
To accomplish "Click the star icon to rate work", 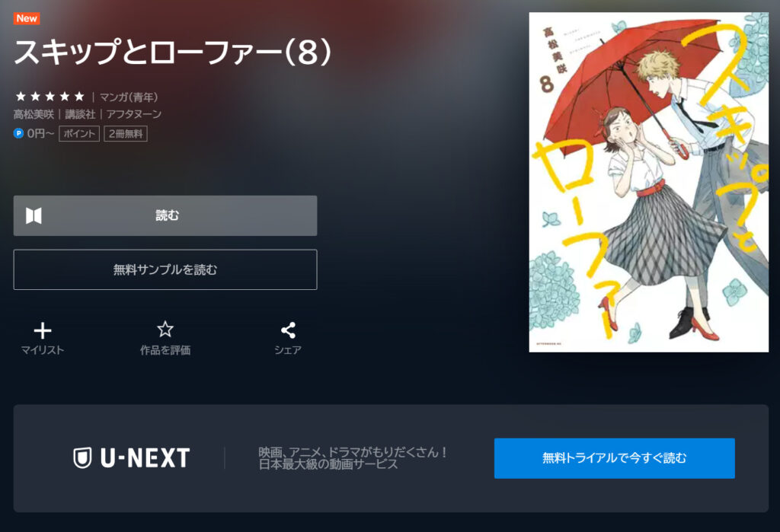I will [165, 329].
